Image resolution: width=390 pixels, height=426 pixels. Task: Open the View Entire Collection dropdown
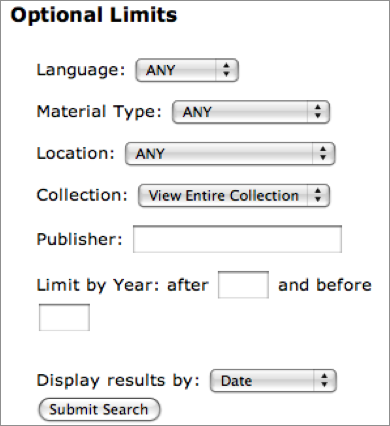click(x=234, y=195)
